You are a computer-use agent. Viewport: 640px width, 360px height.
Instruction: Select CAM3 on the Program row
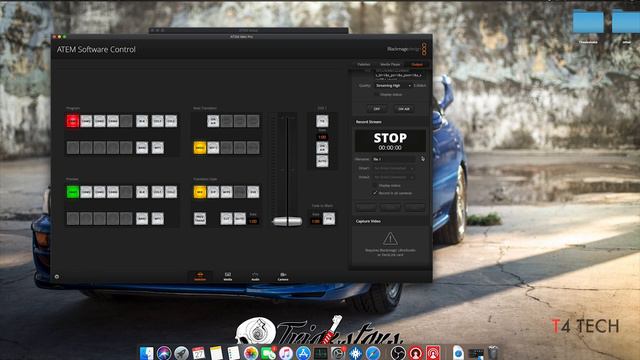pyautogui.click(x=100, y=121)
